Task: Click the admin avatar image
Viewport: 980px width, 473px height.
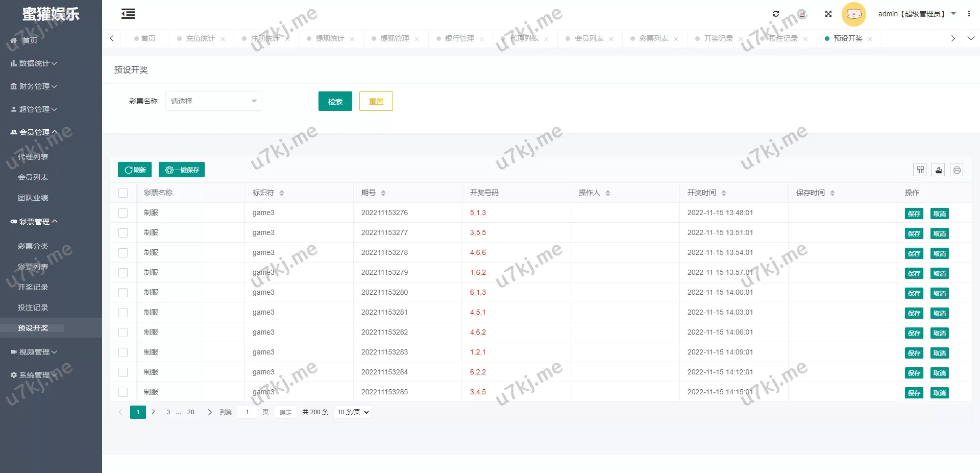Action: [x=853, y=14]
